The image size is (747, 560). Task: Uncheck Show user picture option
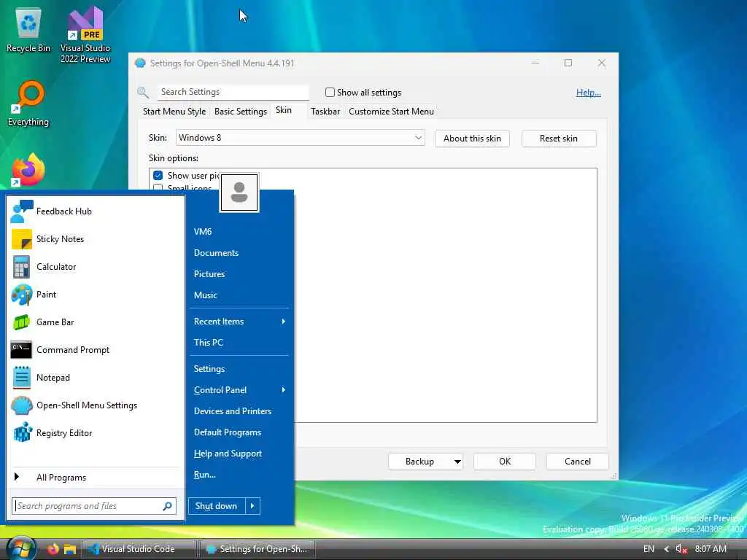158,176
